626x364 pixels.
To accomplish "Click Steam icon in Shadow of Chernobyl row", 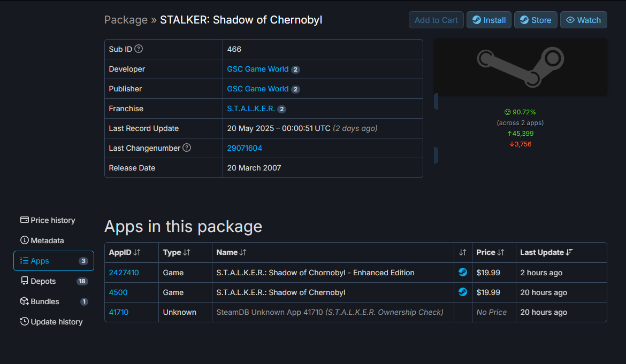I will tap(463, 292).
